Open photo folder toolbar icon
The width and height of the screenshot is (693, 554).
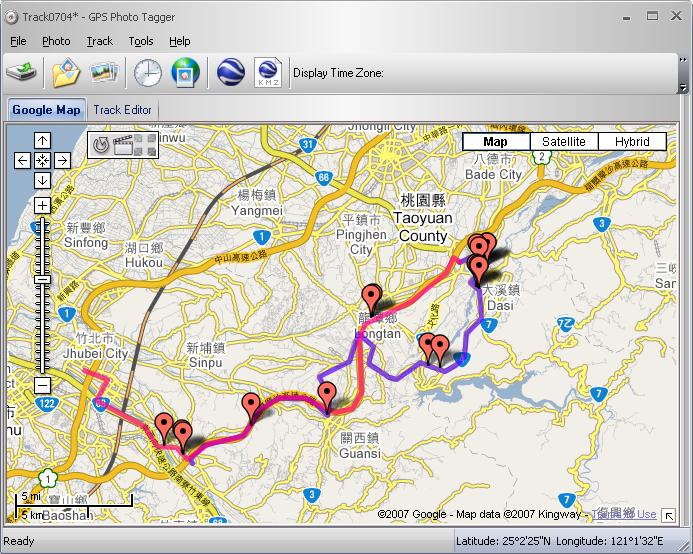[66, 73]
